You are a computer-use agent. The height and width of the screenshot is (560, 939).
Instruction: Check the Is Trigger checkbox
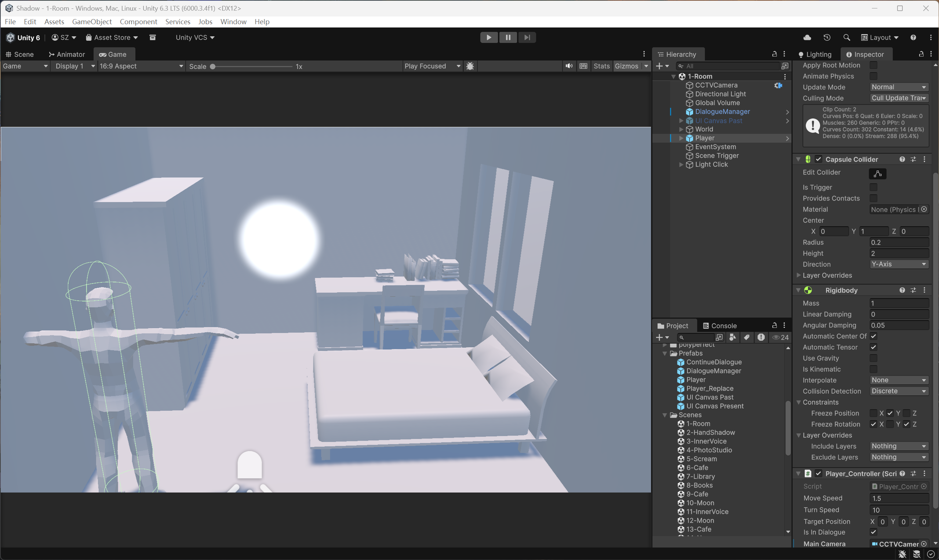point(873,187)
